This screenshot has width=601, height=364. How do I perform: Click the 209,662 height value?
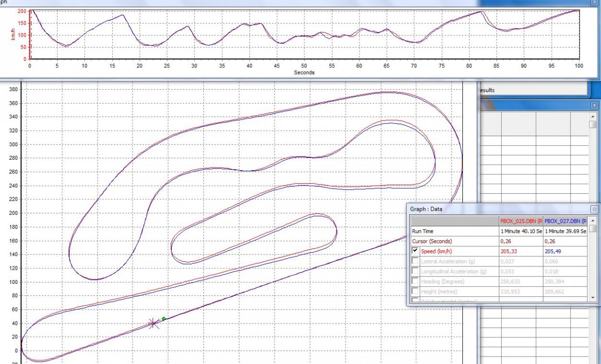pos(553,291)
